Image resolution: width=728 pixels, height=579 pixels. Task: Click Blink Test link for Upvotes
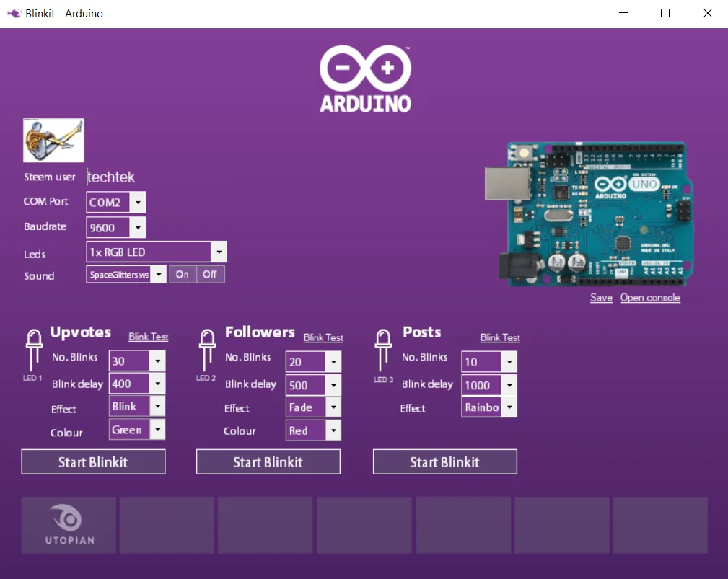pos(149,337)
